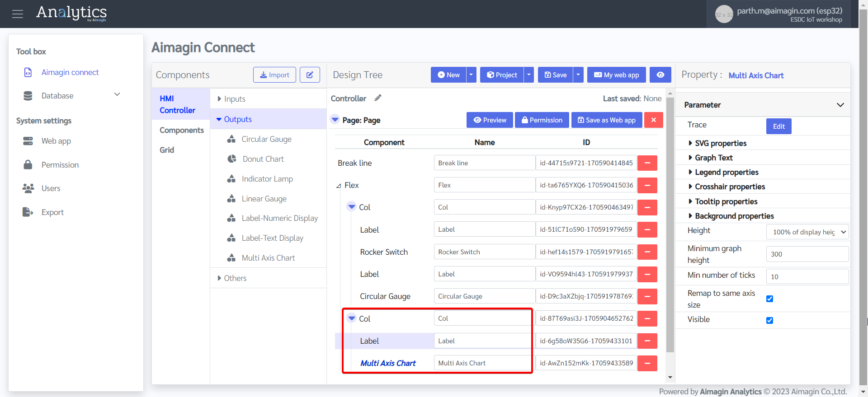Click the Export icon in sidebar
This screenshot has height=397, width=868.
(x=28, y=212)
